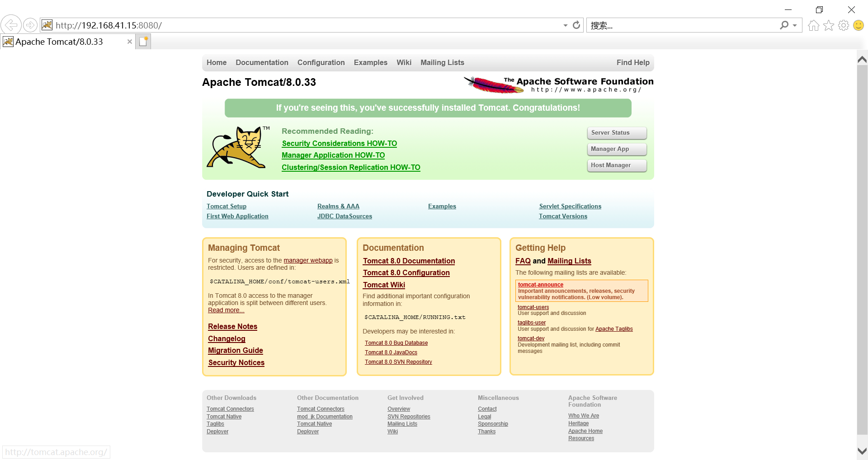Open Find Help in the navigation bar

(633, 62)
